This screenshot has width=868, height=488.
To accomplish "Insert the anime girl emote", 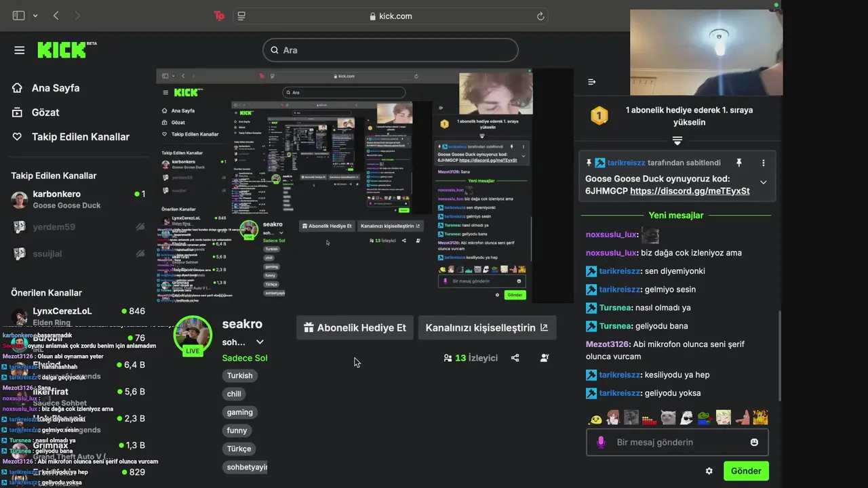I will coord(613,418).
